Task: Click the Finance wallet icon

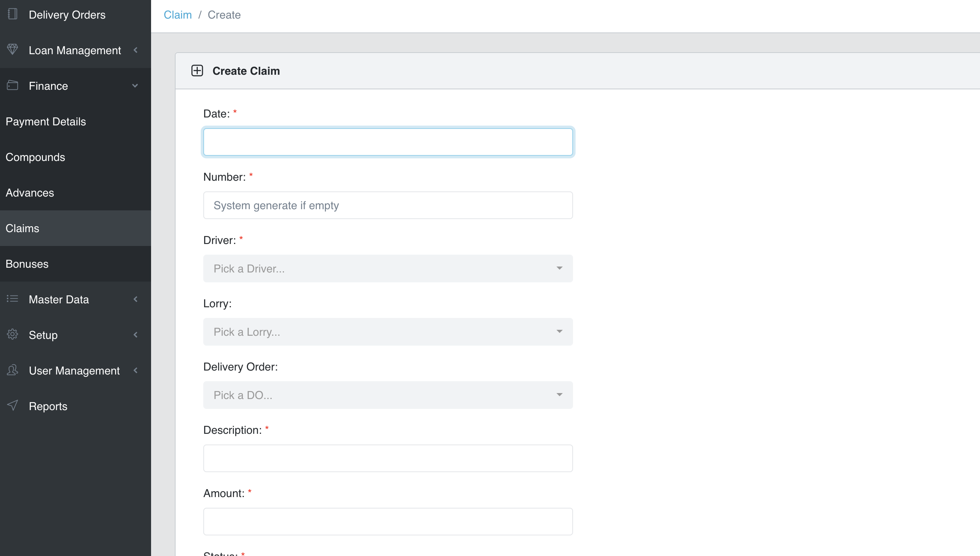Action: click(13, 85)
